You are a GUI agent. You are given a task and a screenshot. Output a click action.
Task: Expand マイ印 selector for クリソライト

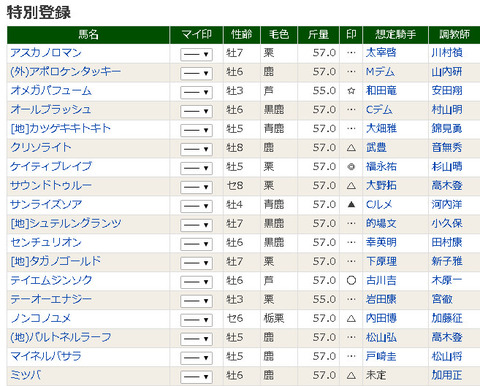click(196, 149)
